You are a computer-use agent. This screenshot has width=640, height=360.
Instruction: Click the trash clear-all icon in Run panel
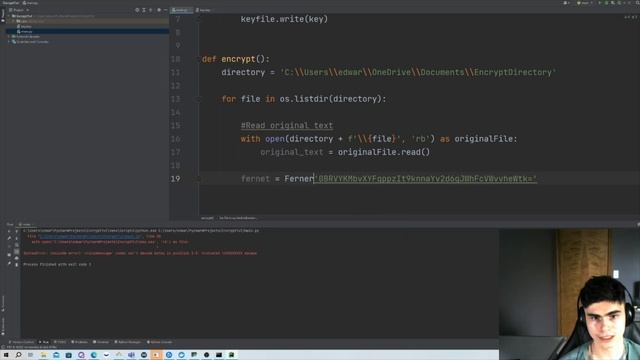[16, 264]
